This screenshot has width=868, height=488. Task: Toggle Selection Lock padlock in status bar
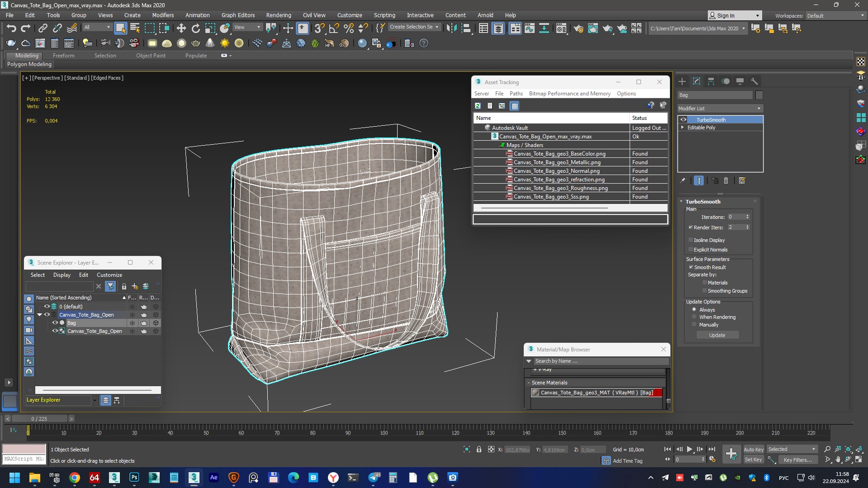click(479, 449)
